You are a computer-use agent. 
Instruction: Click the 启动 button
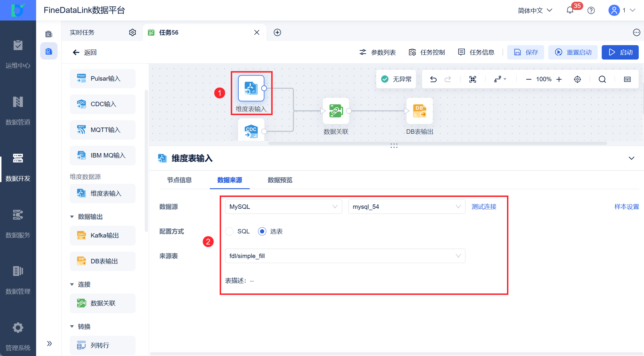pyautogui.click(x=620, y=52)
